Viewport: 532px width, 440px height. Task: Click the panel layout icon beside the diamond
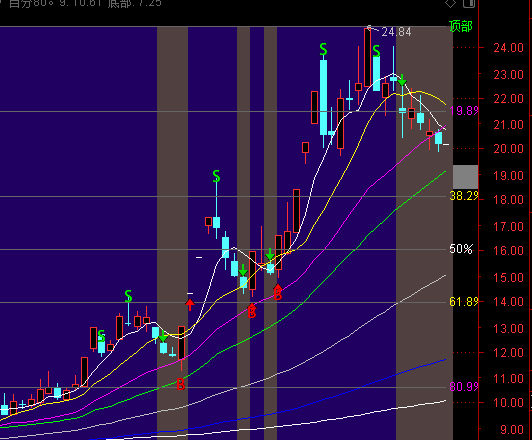[469, 3]
